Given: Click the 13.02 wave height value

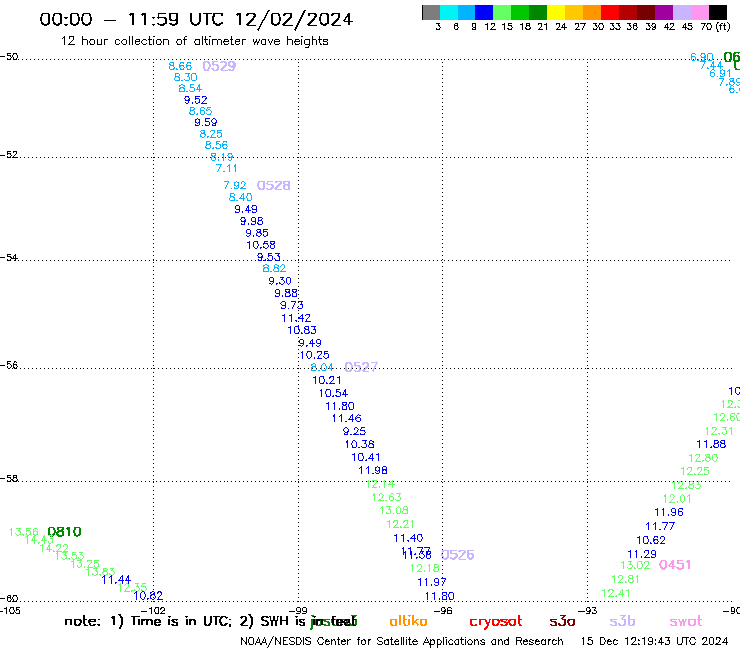Looking at the screenshot, I should tap(635, 565).
